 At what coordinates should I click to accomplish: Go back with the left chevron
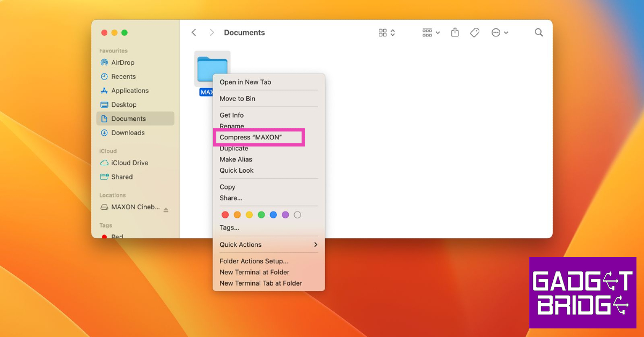click(x=194, y=33)
